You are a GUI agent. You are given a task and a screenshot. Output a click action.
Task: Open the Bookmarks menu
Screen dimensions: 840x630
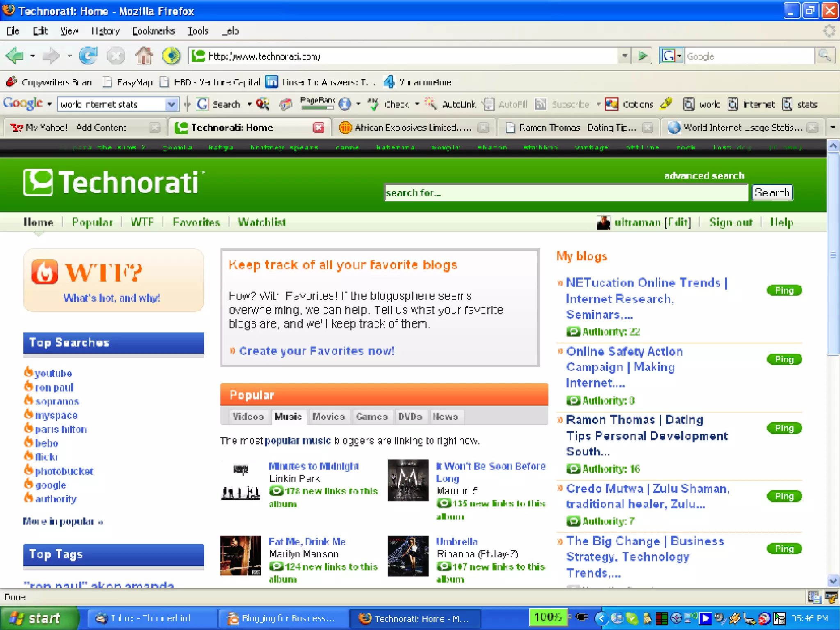[153, 31]
